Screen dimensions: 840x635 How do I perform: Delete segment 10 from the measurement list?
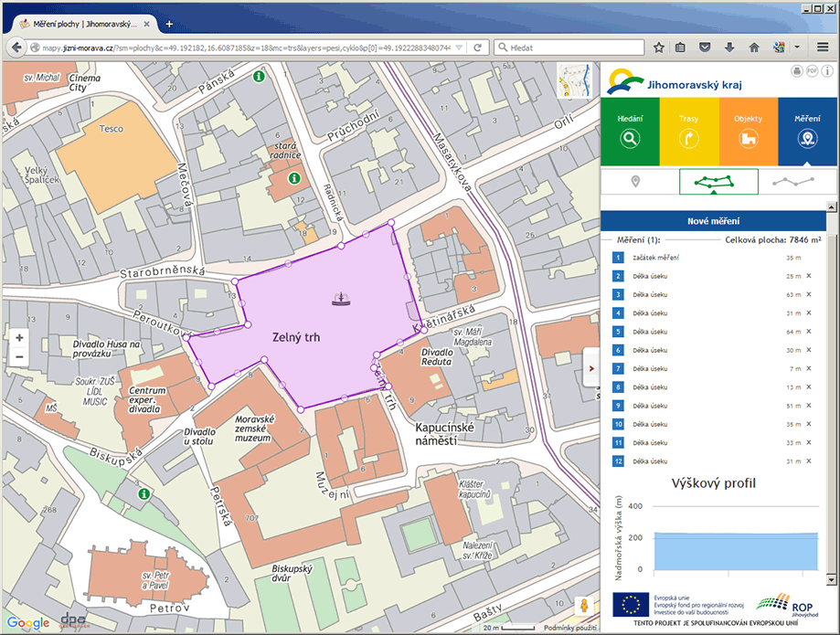809,424
